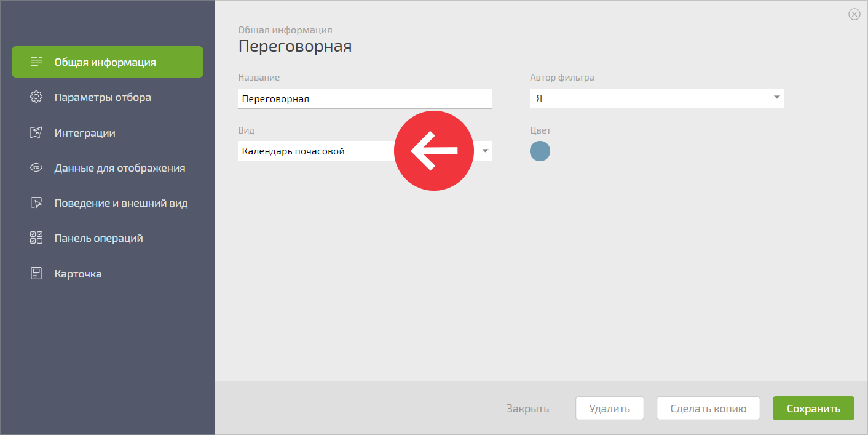The height and width of the screenshot is (435, 868).
Task: Go to Параметры отбора section
Action: pyautogui.click(x=108, y=97)
